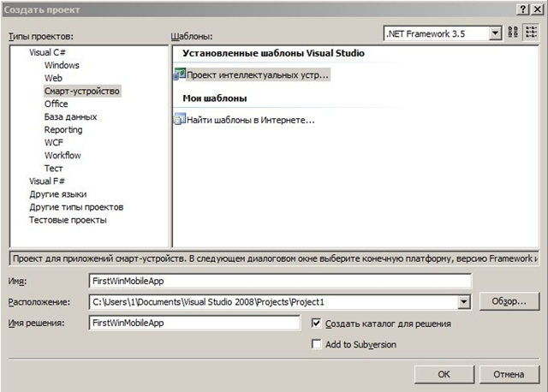This screenshot has width=548, height=392.
Task: Click the online templates search icon
Action: pyautogui.click(x=180, y=119)
